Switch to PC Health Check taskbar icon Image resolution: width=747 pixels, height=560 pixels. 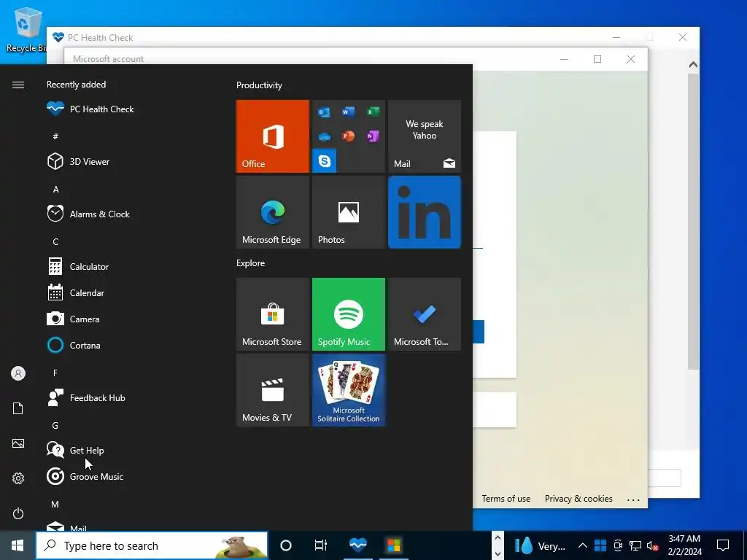tap(357, 545)
